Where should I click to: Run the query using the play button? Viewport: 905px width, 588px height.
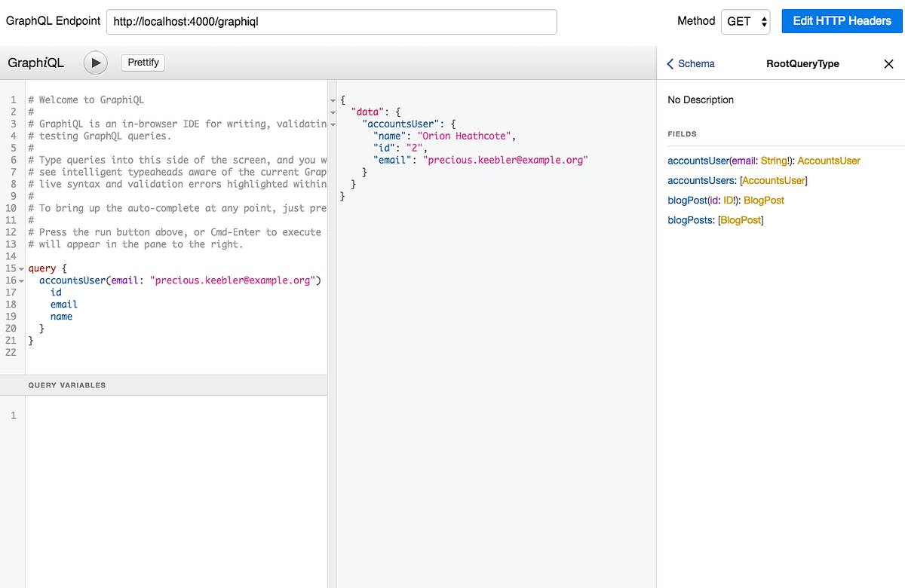pyautogui.click(x=95, y=63)
